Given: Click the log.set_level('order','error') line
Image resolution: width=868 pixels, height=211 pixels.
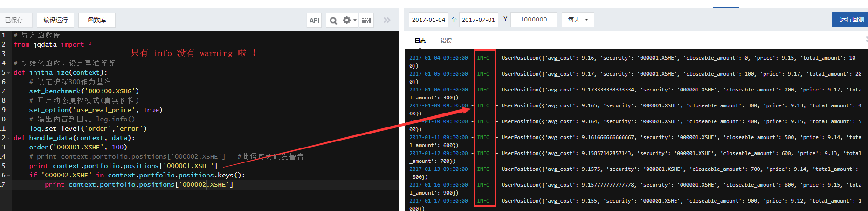Looking at the screenshot, I should [x=88, y=128].
